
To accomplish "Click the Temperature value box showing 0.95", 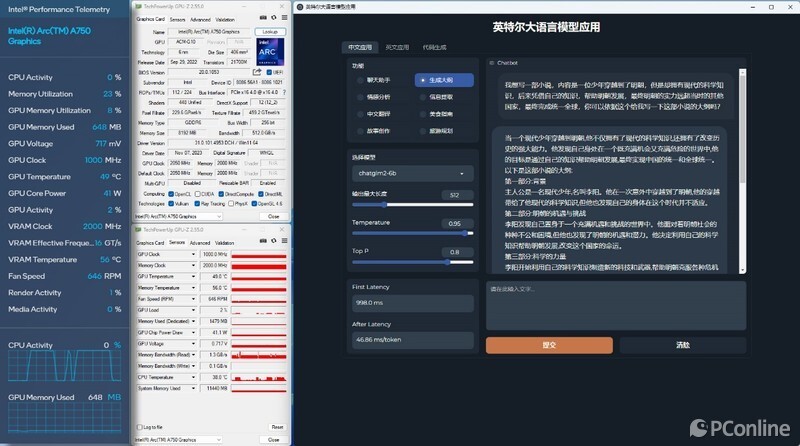I will pyautogui.click(x=457, y=224).
